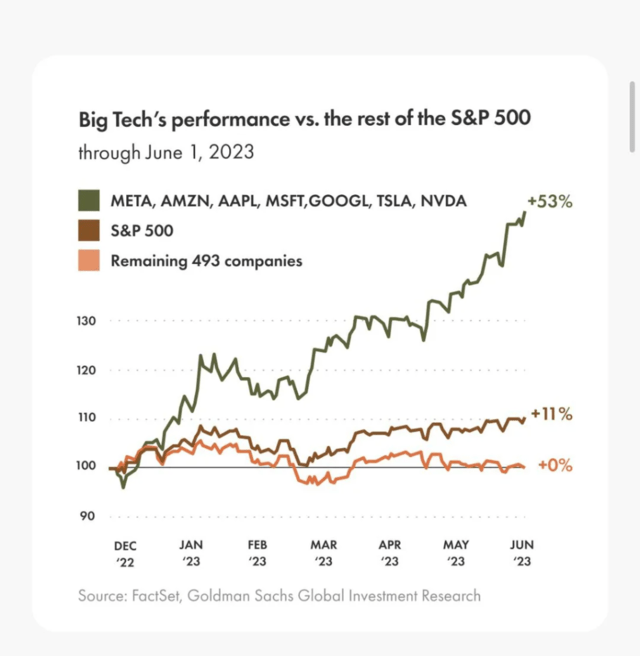Click the chart title about Big Tech's performance
Image resolution: width=640 pixels, height=656 pixels.
click(305, 119)
